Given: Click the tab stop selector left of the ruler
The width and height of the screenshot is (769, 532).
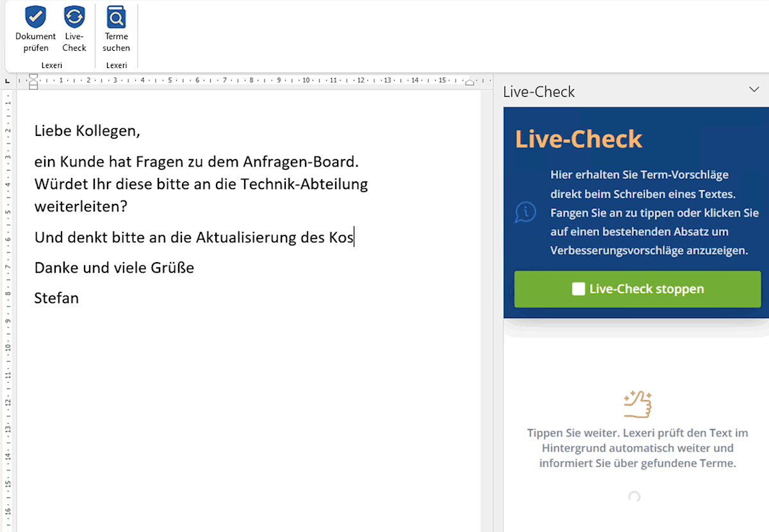Looking at the screenshot, I should point(8,81).
